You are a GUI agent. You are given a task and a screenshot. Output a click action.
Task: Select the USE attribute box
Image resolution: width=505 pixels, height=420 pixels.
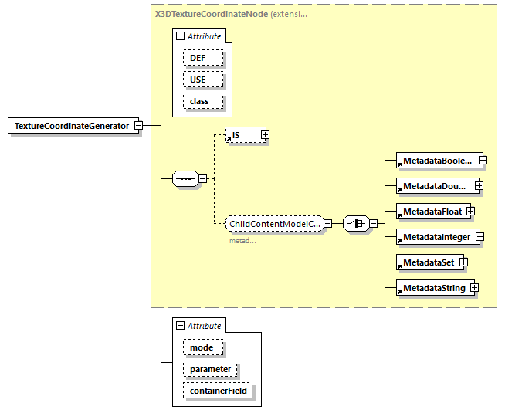coord(202,80)
